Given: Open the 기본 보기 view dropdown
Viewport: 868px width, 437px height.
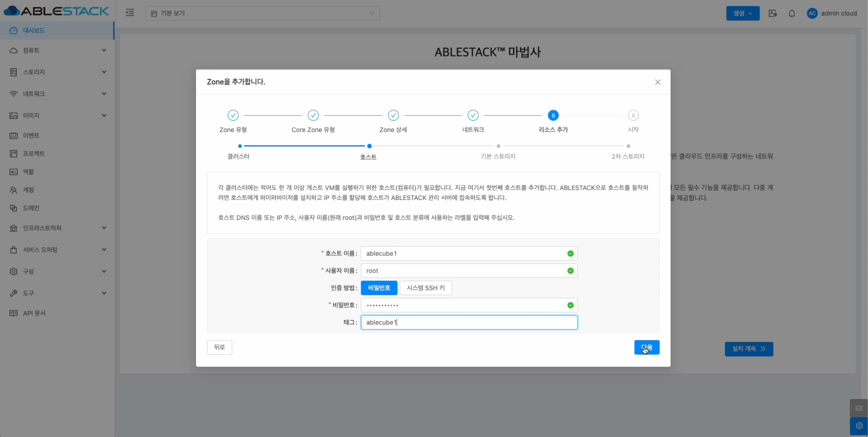Looking at the screenshot, I should tap(262, 13).
